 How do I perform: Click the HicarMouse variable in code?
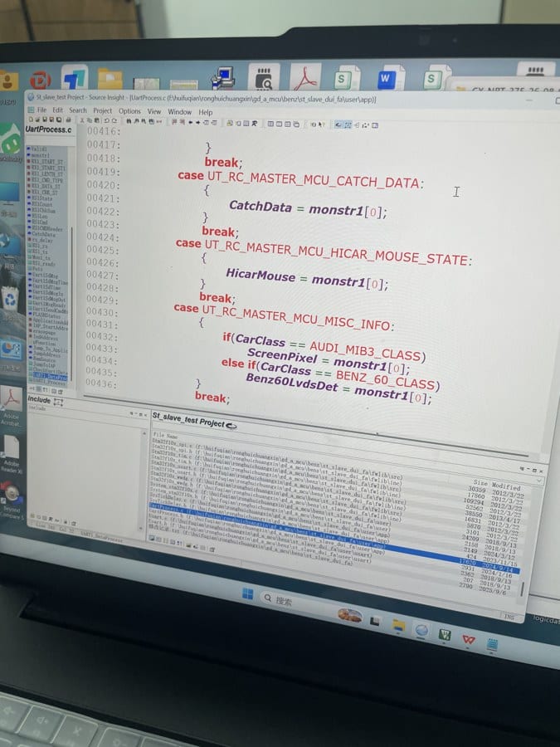point(261,274)
